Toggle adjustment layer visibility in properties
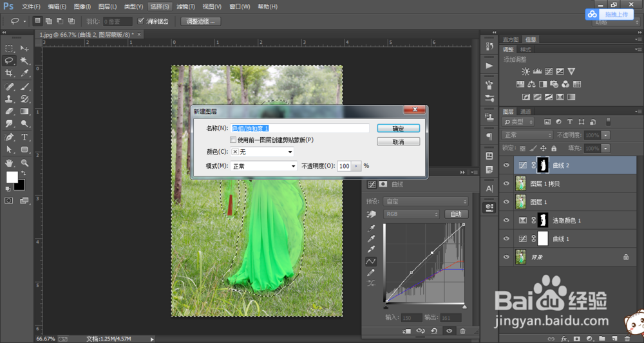The image size is (644, 343). [x=449, y=331]
